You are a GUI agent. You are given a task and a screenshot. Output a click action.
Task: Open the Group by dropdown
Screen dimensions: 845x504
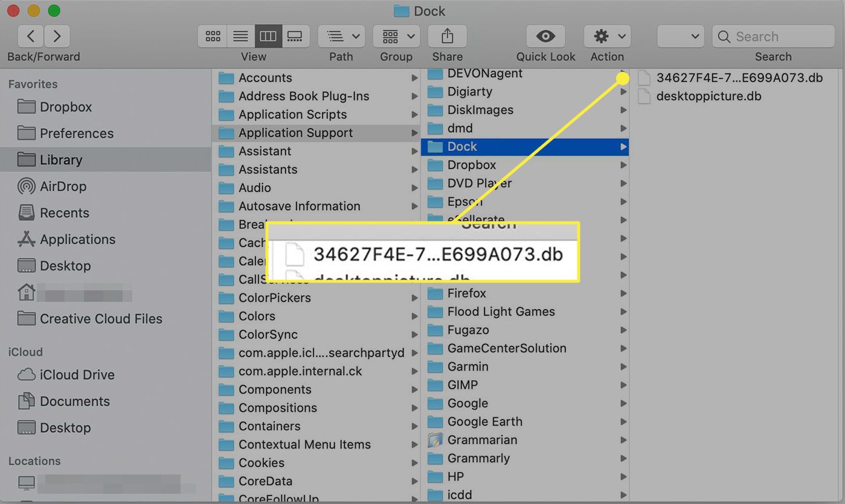(396, 36)
